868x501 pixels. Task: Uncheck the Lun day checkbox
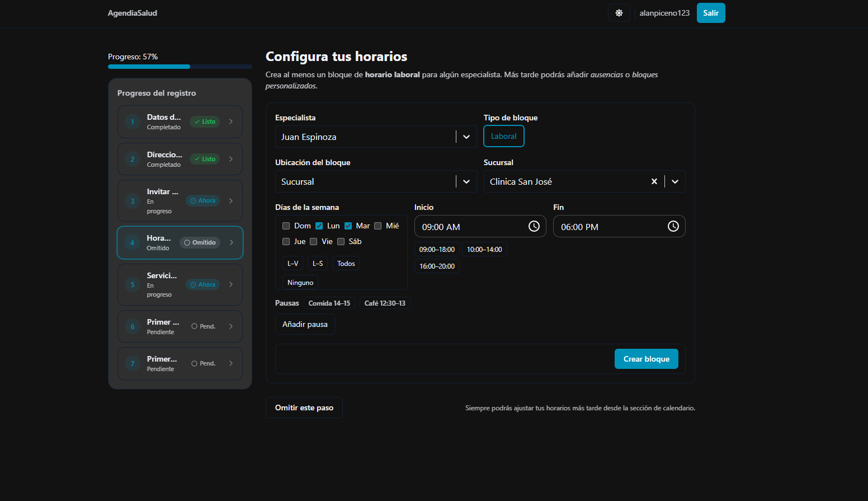tap(319, 225)
